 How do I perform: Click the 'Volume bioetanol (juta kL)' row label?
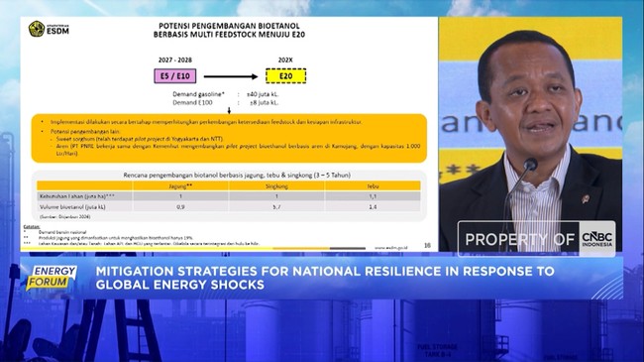click(72, 207)
